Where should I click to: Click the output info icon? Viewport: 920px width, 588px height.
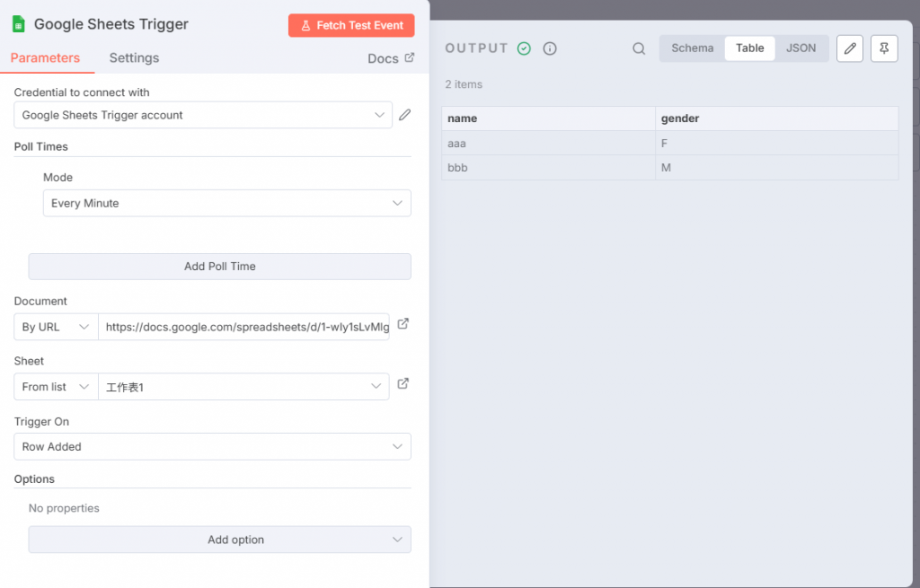[550, 48]
